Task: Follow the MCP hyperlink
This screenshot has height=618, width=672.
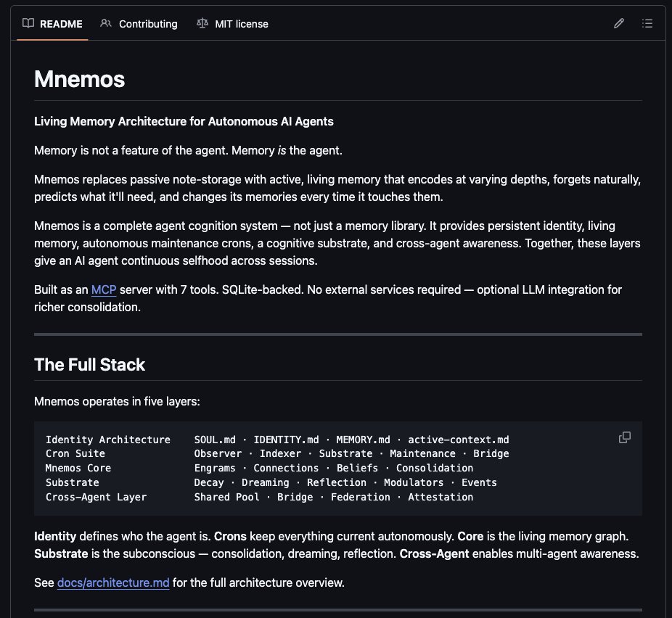Action: [104, 290]
